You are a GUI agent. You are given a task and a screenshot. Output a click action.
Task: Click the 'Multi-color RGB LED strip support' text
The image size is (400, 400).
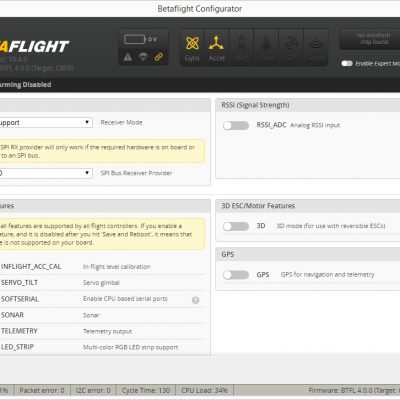click(x=130, y=347)
